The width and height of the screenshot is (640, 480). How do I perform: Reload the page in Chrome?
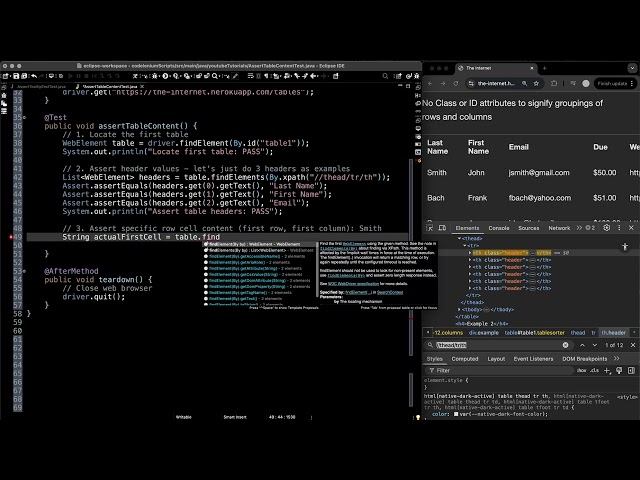(x=456, y=83)
